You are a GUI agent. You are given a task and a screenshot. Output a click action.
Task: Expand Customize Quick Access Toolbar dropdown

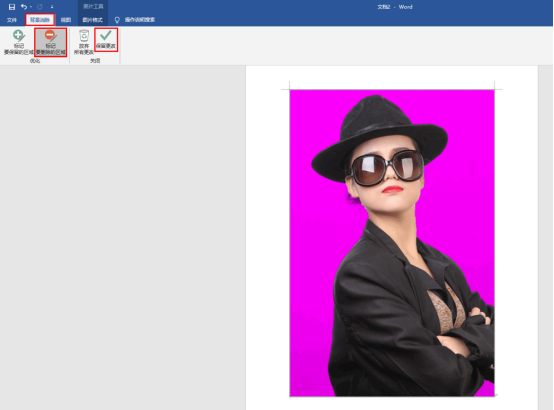pos(52,7)
